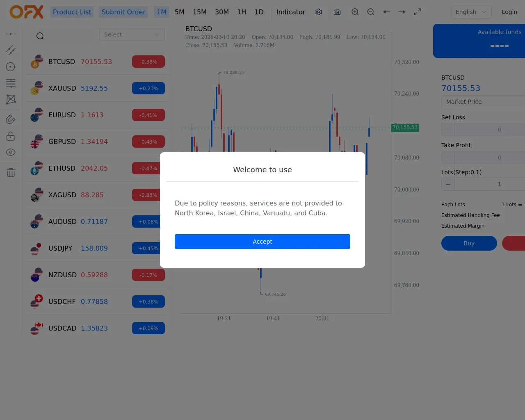
Task: Toggle the magnet snap tool
Action: 11,119
